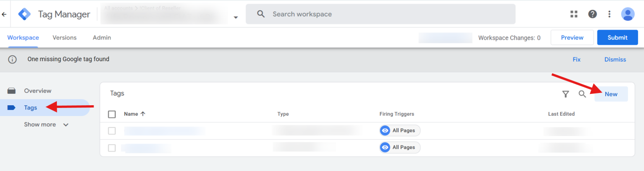Click the Name sort ascending arrow
Image resolution: width=644 pixels, height=171 pixels.
143,114
